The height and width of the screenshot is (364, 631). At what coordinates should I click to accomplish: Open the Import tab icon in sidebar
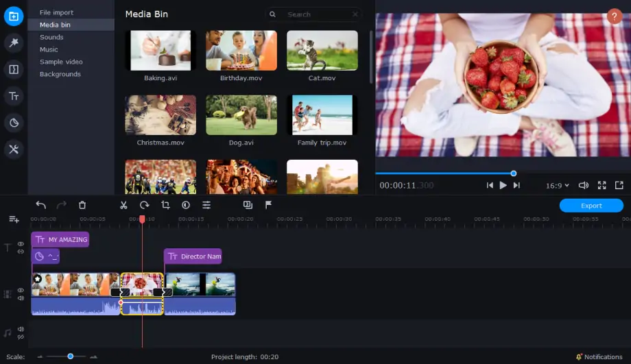tap(14, 16)
